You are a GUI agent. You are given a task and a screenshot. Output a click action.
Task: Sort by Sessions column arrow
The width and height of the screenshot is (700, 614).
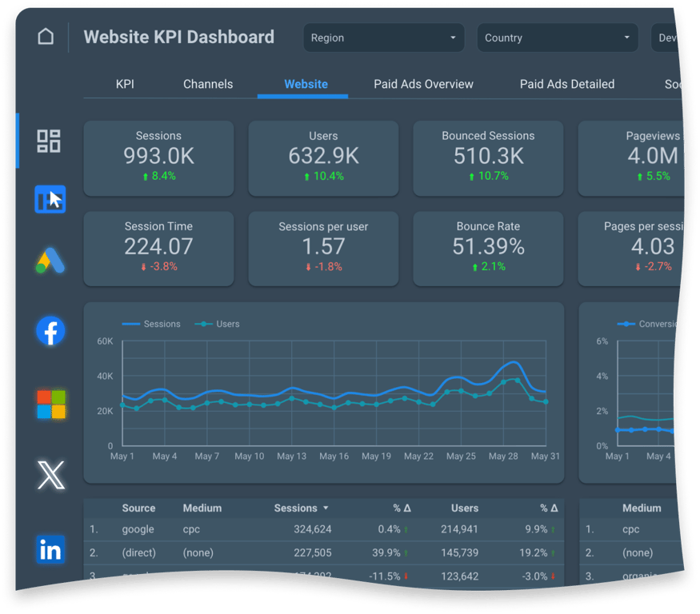click(x=326, y=508)
